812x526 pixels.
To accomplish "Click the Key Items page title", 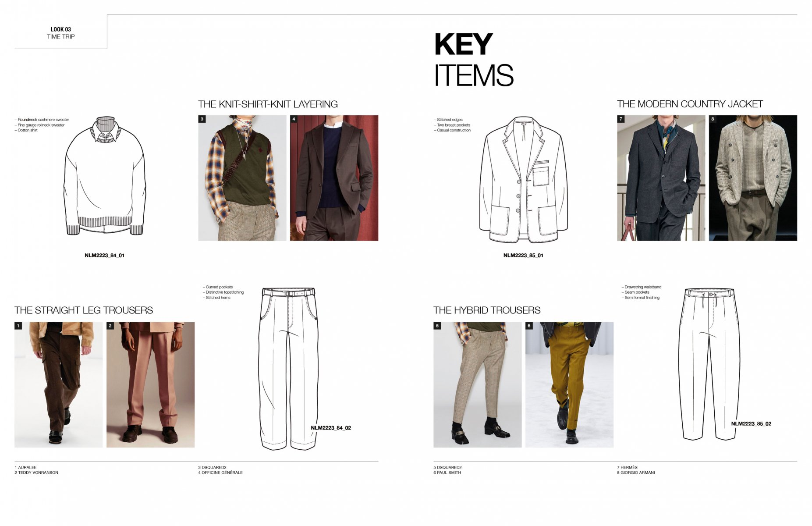I will 474,60.
